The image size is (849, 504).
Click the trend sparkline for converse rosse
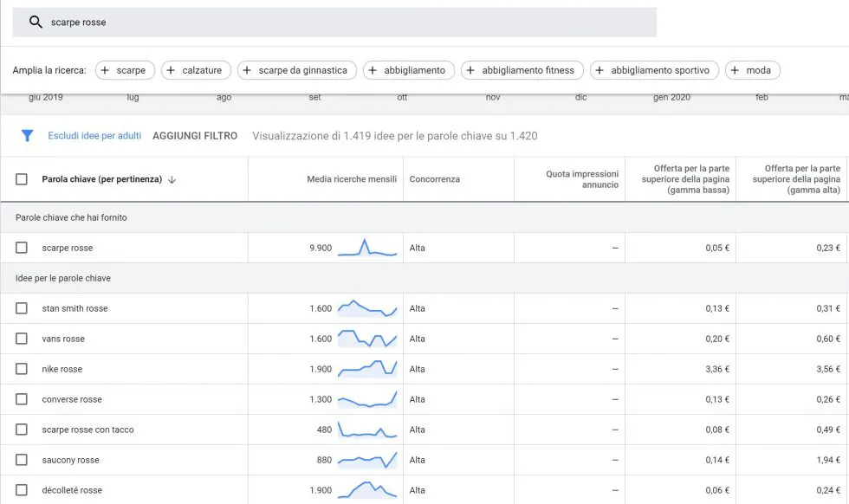click(367, 399)
